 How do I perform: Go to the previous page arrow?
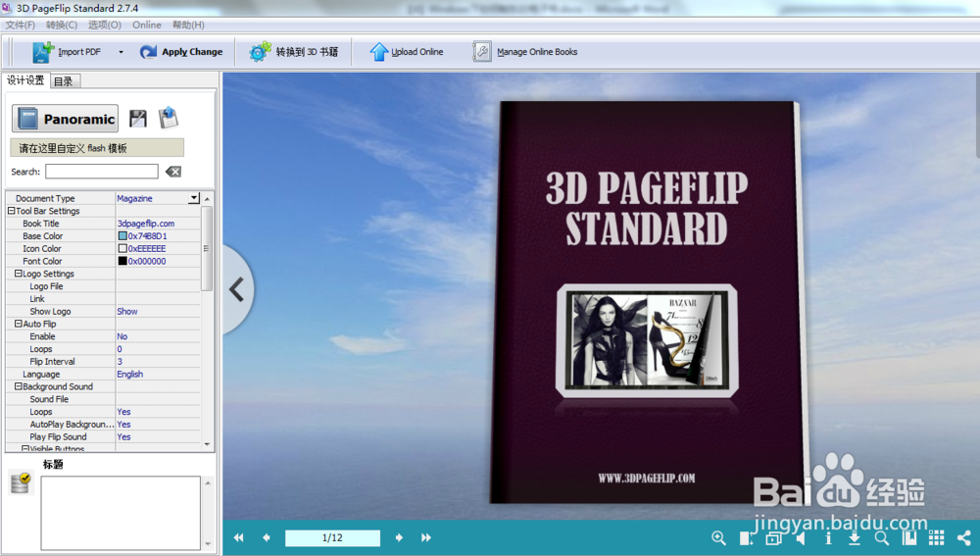point(267,537)
